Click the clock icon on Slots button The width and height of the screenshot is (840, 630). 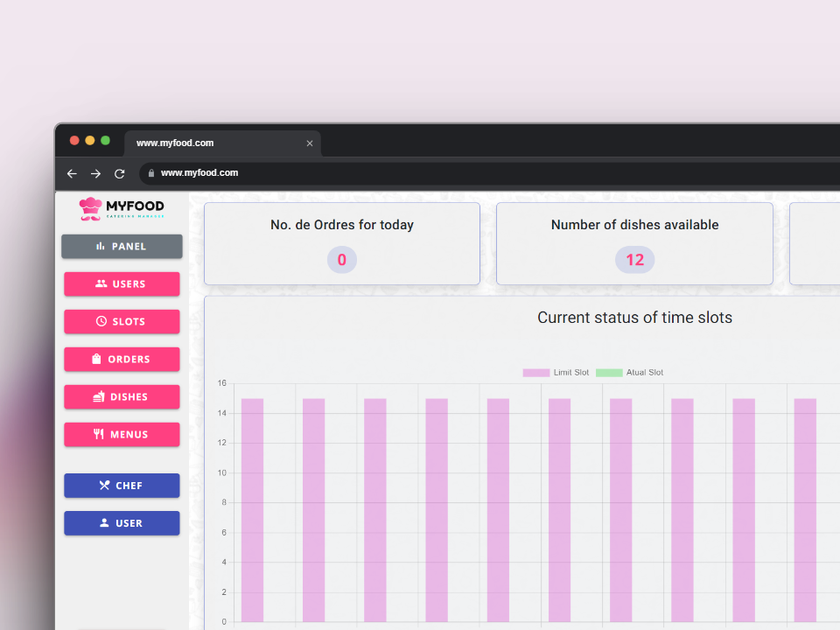coord(101,322)
